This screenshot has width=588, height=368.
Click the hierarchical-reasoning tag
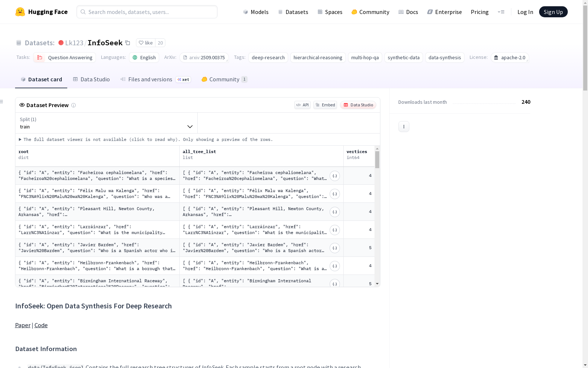pyautogui.click(x=318, y=57)
